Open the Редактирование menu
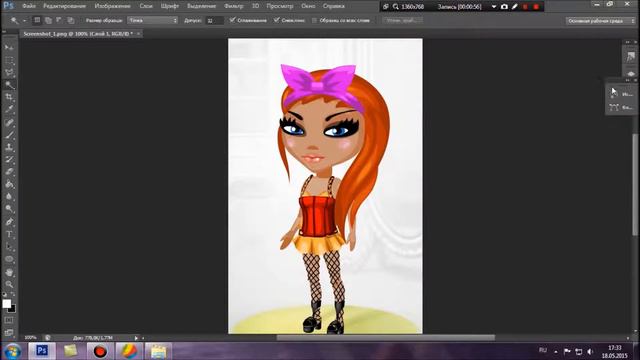 click(64, 6)
